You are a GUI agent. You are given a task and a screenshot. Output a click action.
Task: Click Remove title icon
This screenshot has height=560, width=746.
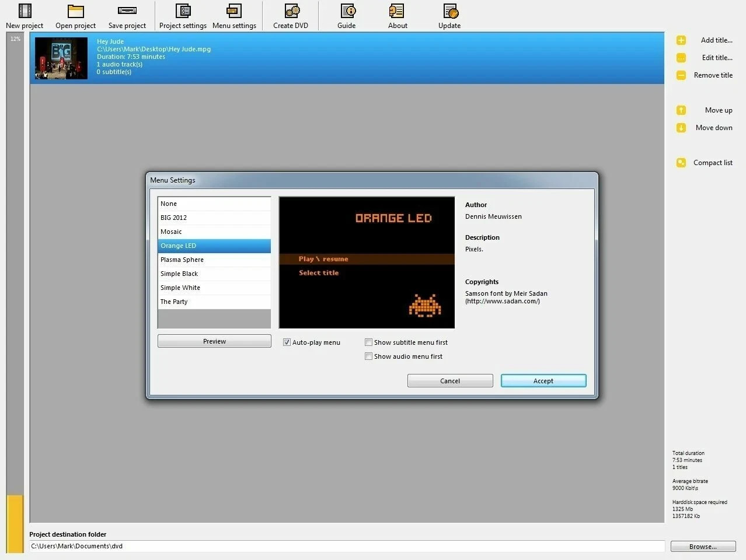681,75
